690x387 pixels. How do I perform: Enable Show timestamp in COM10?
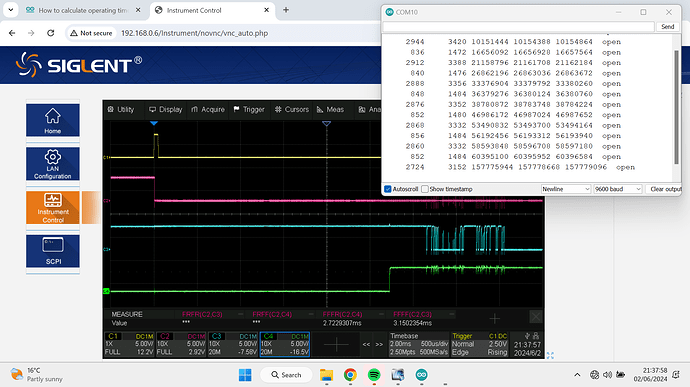pos(425,189)
